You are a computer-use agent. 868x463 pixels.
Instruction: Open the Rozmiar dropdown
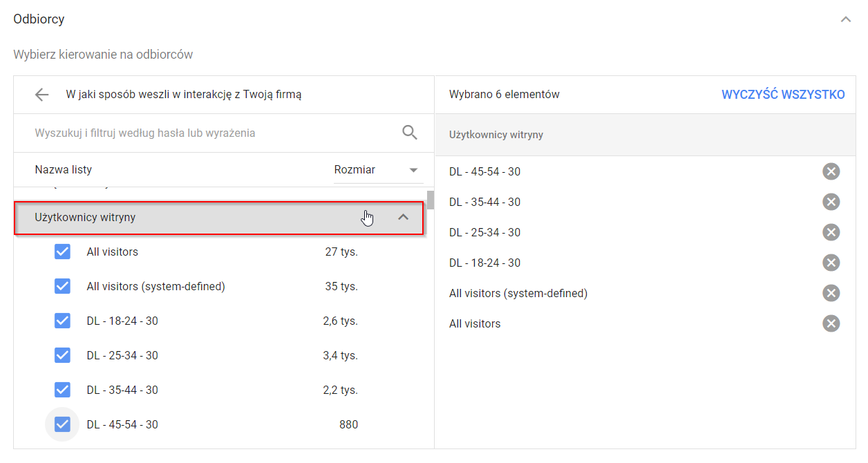click(378, 170)
